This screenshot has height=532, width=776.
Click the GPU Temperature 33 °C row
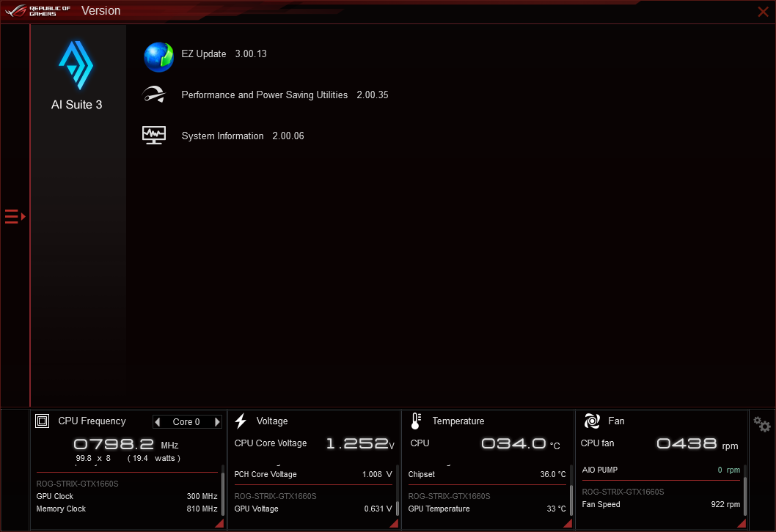coord(487,509)
